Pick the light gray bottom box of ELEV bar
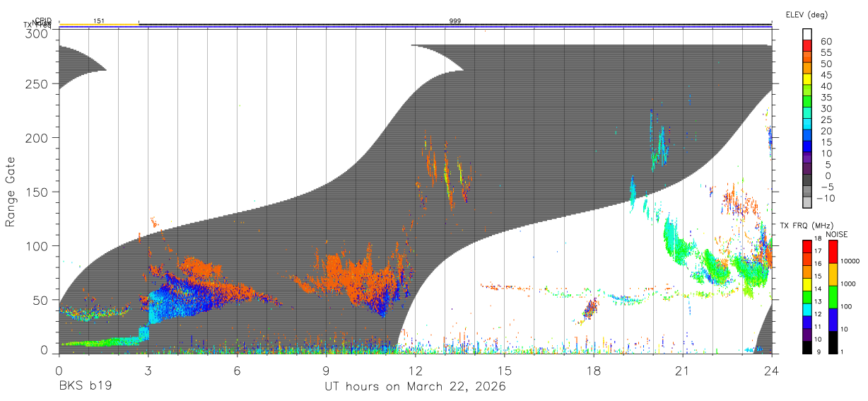868x401 pixels. tap(807, 203)
